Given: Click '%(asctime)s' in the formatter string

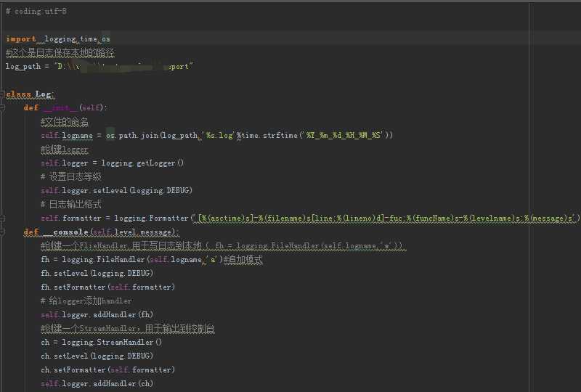Looking at the screenshot, I should 226,219.
